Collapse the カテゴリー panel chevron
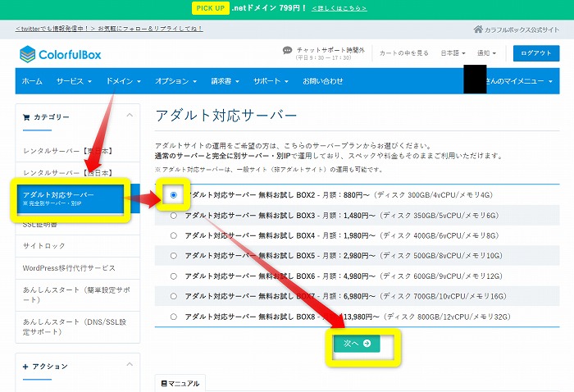The height and width of the screenshot is (392, 574). pos(128,116)
